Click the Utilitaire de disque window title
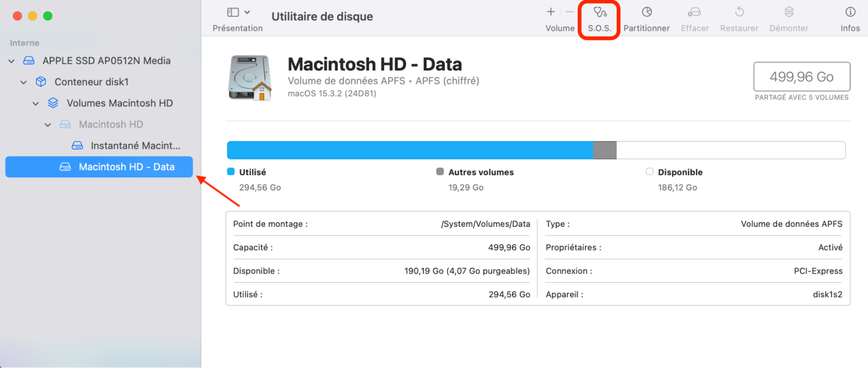This screenshot has height=368, width=868. [x=322, y=17]
